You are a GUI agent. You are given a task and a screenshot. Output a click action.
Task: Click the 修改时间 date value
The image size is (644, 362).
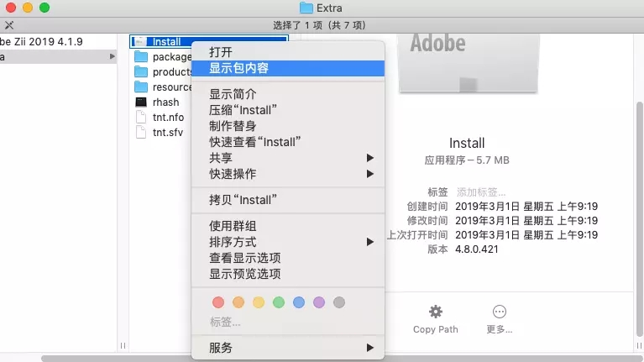coord(526,221)
